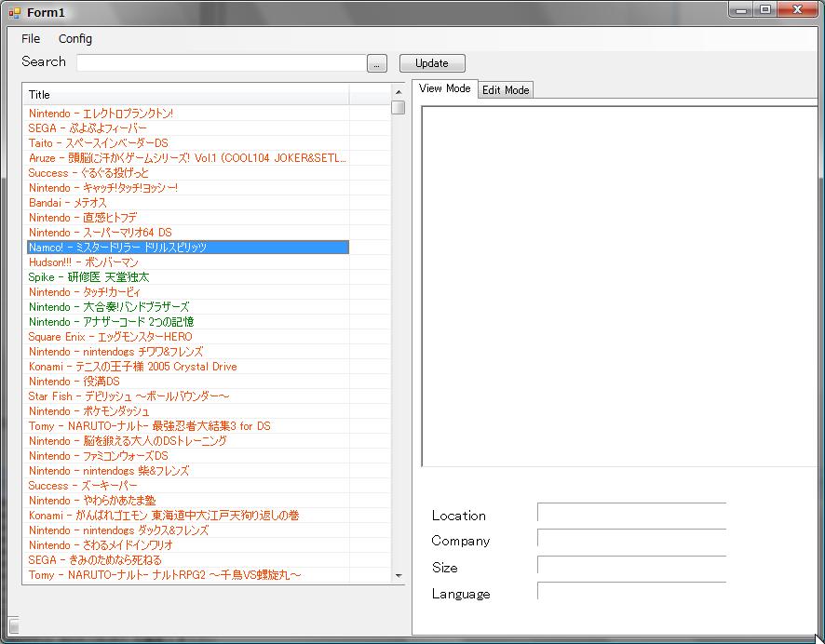Select the Nintendo 脳を鍛える大人のDSトレーニング row
825x644 pixels.
tap(188, 441)
